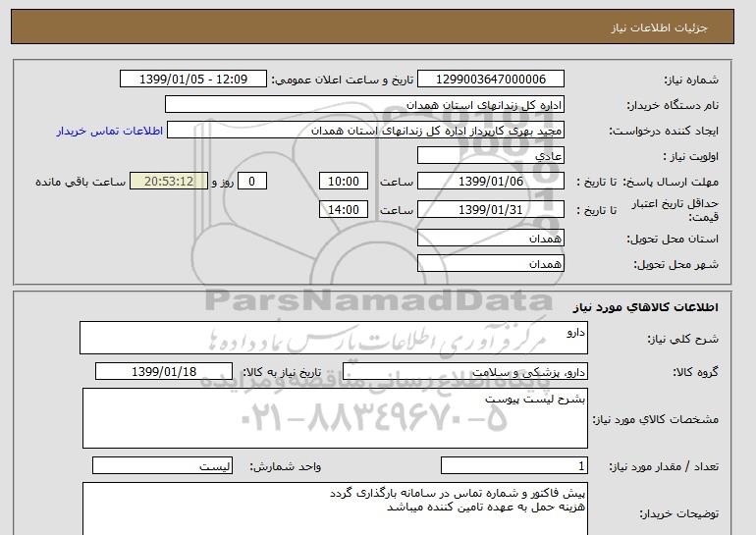
Task: Select the label اولویت نیاز
Action: (x=691, y=157)
